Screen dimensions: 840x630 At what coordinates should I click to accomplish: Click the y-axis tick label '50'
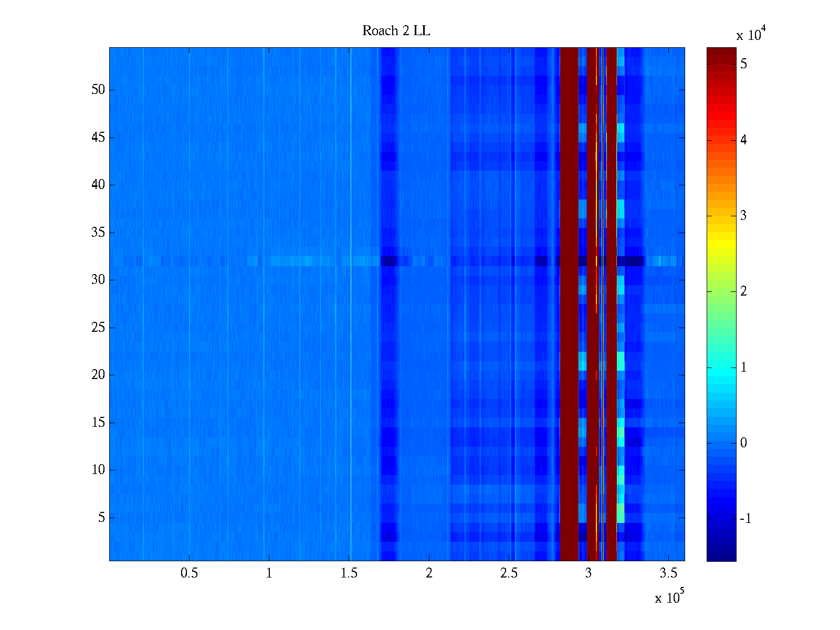point(98,90)
